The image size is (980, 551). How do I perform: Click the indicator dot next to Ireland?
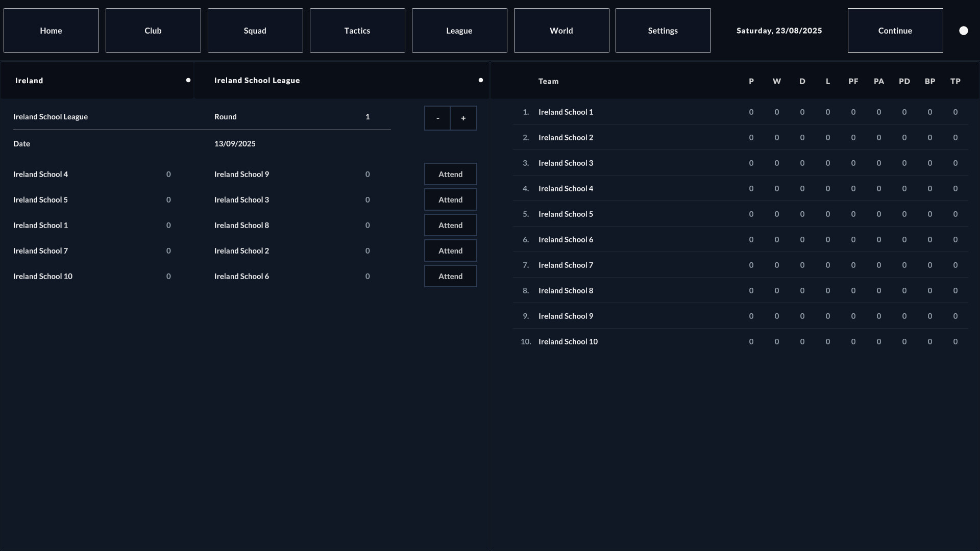(x=188, y=80)
